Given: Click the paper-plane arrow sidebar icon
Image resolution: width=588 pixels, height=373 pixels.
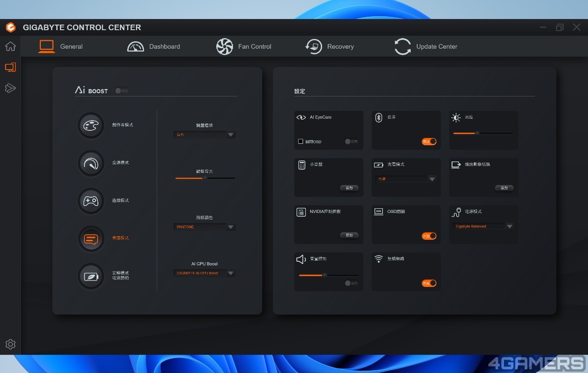Looking at the screenshot, I should click(x=10, y=88).
